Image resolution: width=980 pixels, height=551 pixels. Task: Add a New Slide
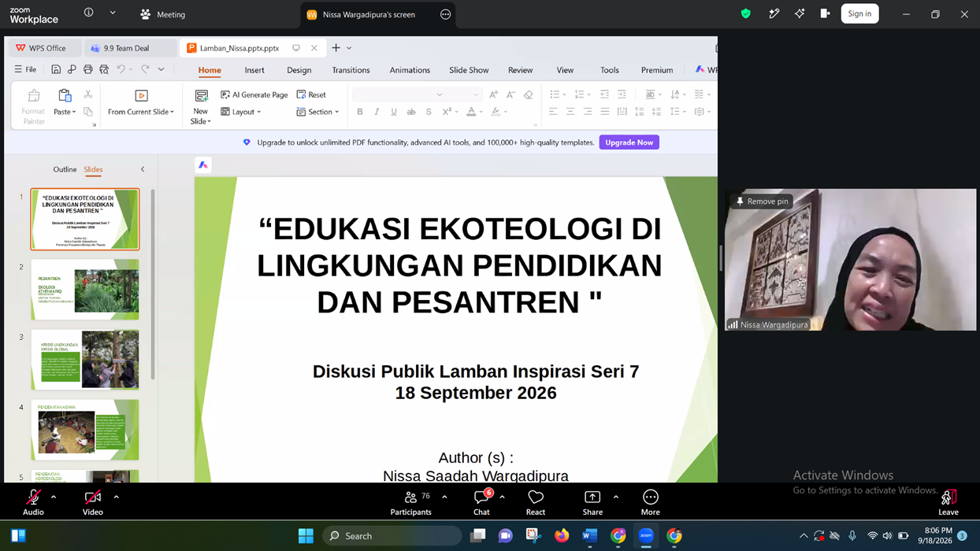201,106
